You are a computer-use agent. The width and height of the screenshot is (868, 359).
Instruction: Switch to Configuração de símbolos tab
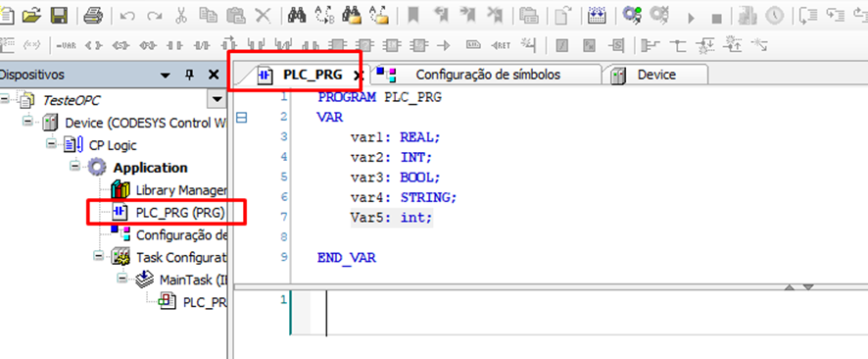click(x=488, y=75)
